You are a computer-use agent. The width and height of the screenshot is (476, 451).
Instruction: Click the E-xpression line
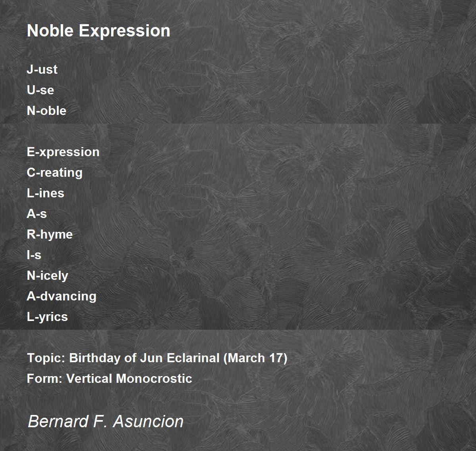pos(63,152)
